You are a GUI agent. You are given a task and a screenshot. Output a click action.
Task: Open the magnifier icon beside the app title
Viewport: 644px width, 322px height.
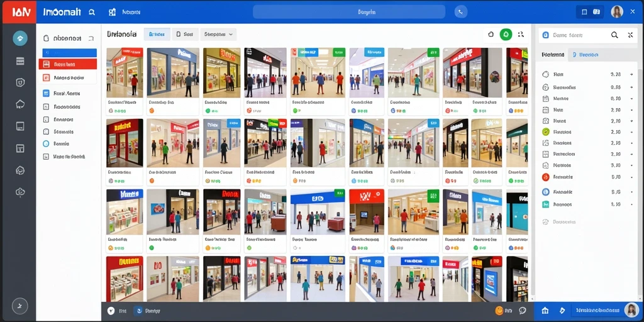click(92, 13)
